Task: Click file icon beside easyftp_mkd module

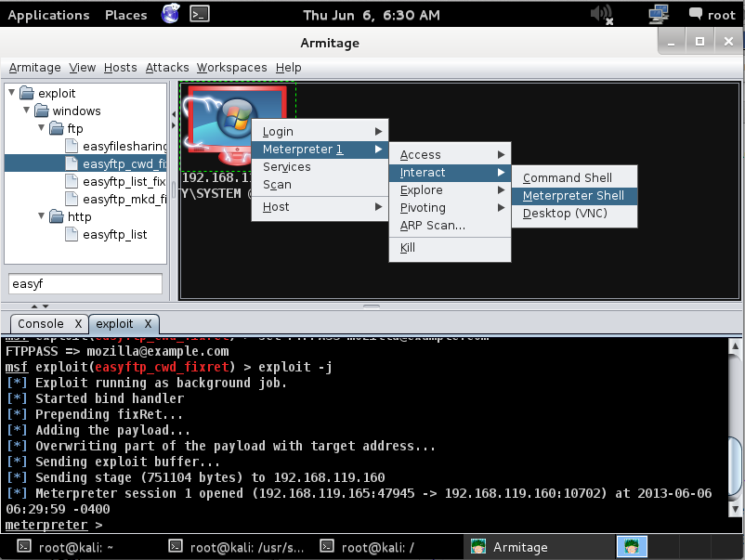Action: tap(72, 199)
